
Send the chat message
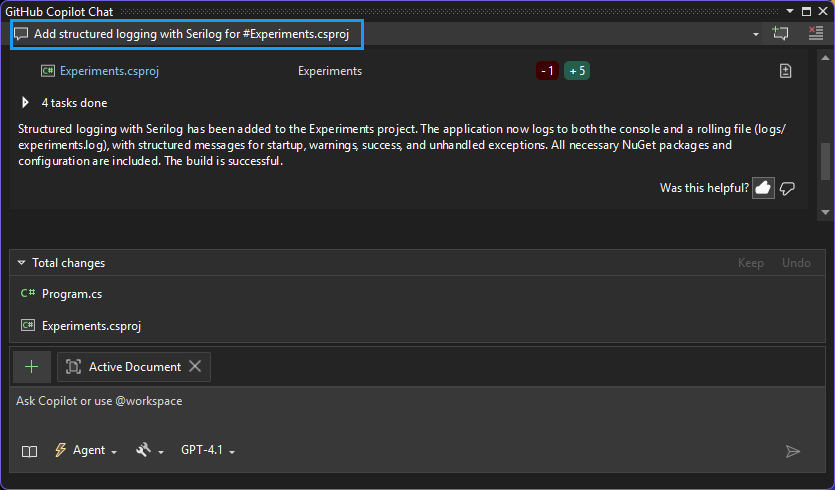tap(793, 452)
